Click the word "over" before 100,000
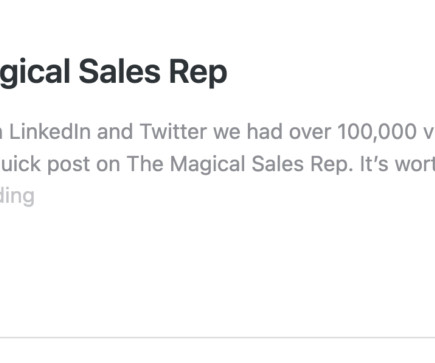435x363 pixels. click(x=310, y=132)
